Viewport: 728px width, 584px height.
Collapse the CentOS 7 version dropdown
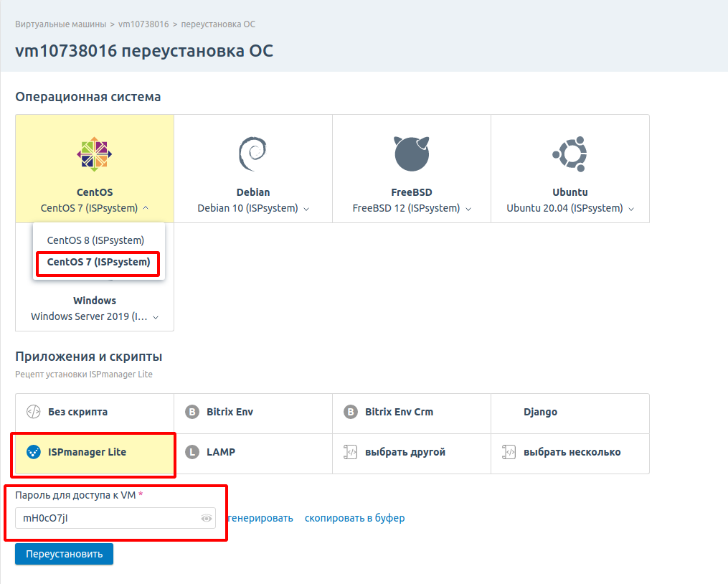click(x=146, y=208)
